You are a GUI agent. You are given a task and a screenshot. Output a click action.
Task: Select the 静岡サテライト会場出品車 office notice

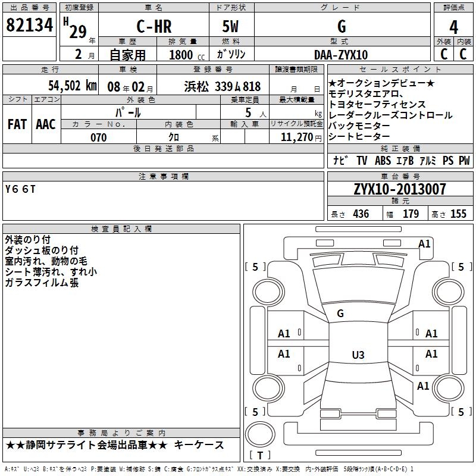tap(86, 445)
